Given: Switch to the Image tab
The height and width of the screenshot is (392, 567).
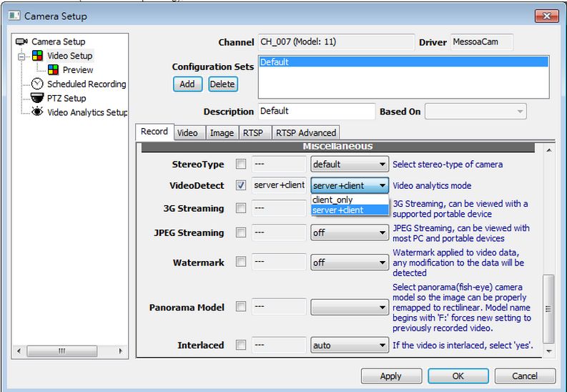Looking at the screenshot, I should click(x=222, y=133).
